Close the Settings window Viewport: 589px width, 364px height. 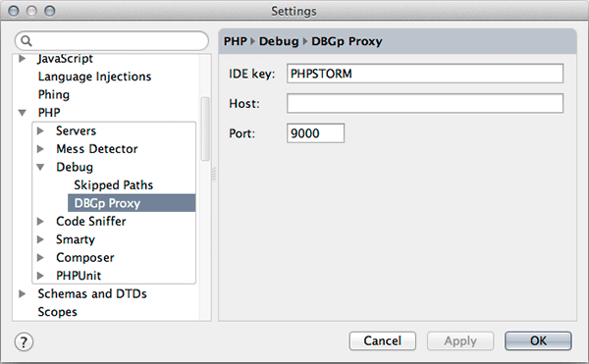coord(14,11)
